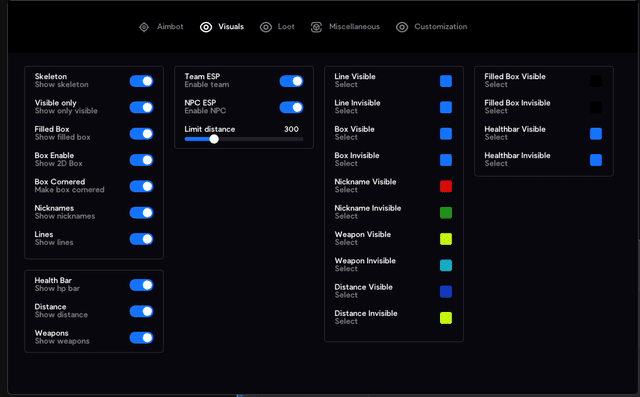640x397 pixels.
Task: Click the "Show only visible" description
Action: [66, 111]
